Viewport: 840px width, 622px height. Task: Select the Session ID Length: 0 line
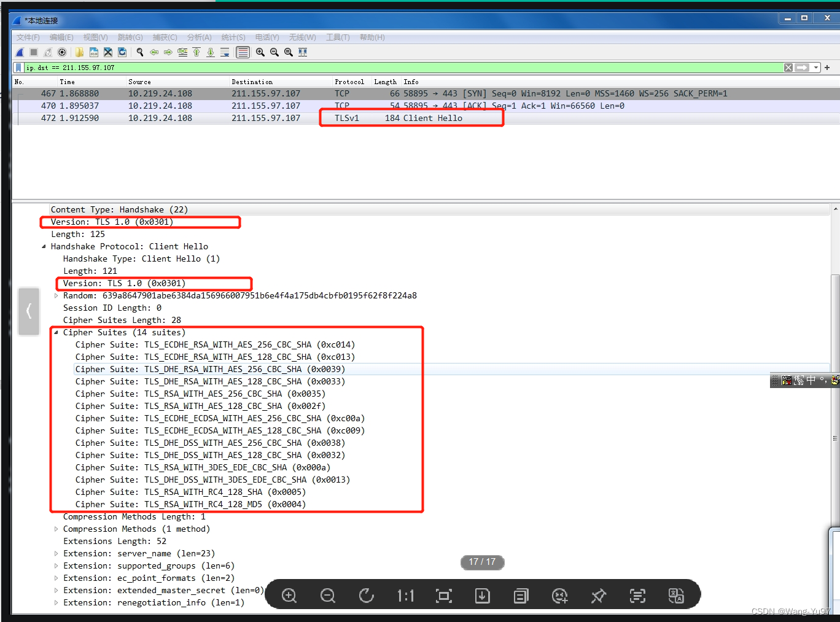click(x=112, y=308)
